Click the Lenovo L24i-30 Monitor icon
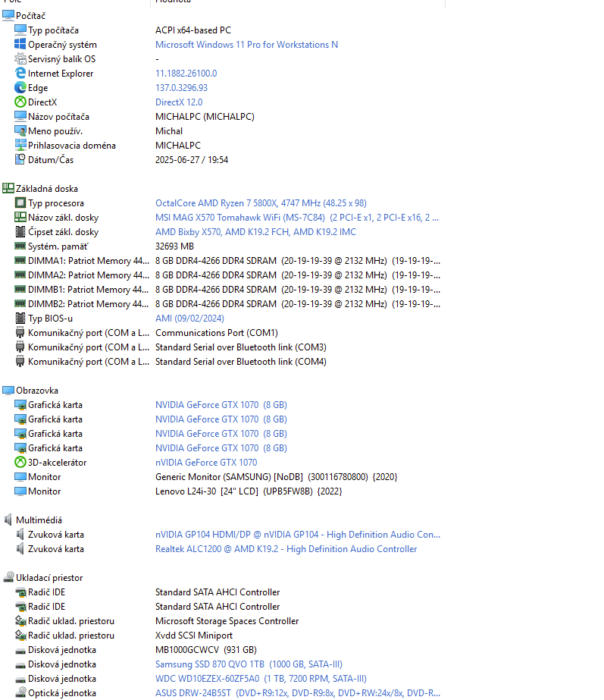The width and height of the screenshot is (604, 700). (20, 491)
